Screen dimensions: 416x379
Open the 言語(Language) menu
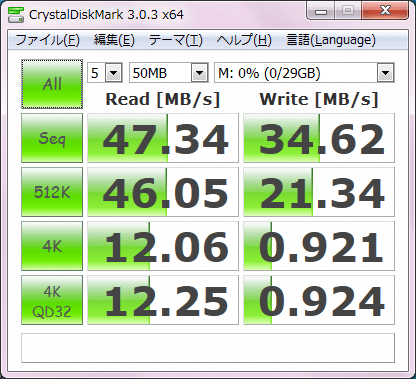click(331, 40)
